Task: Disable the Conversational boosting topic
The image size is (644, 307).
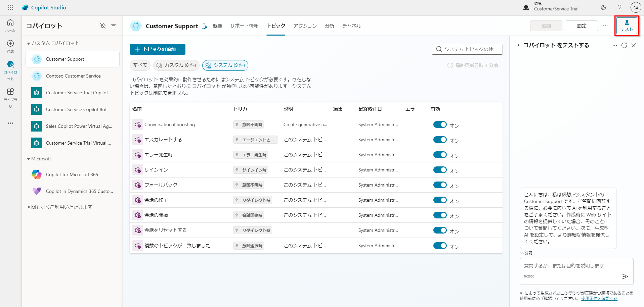Action: point(440,124)
